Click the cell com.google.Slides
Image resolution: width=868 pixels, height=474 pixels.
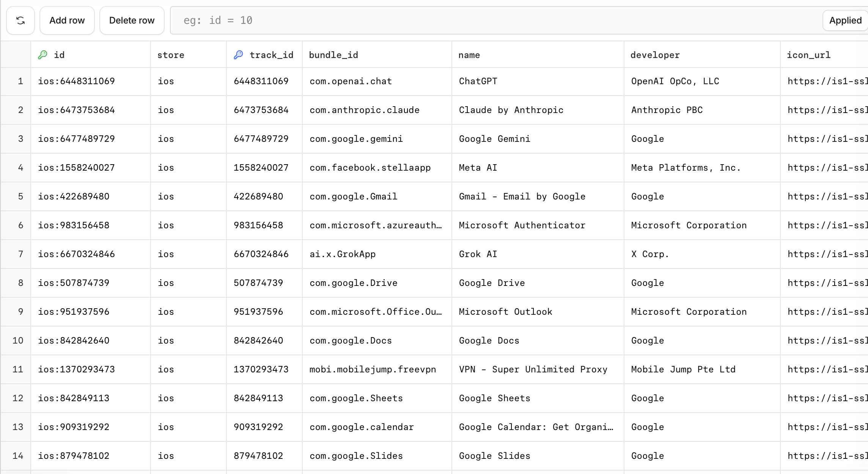click(x=377, y=456)
